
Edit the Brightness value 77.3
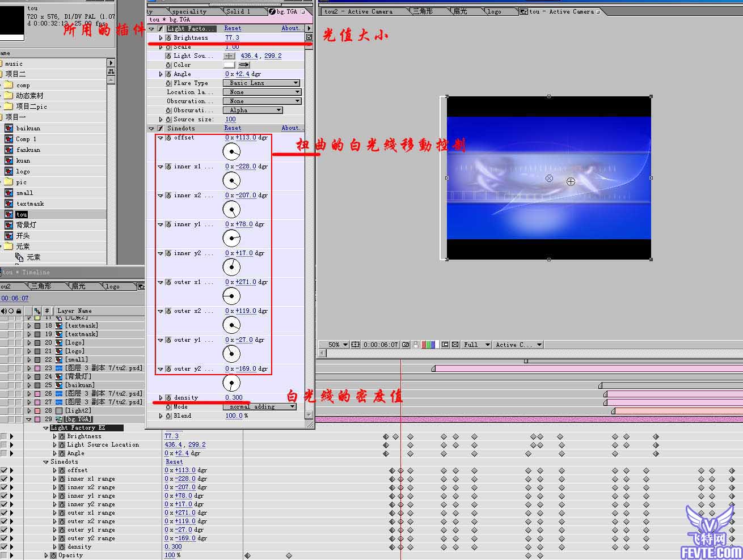232,38
